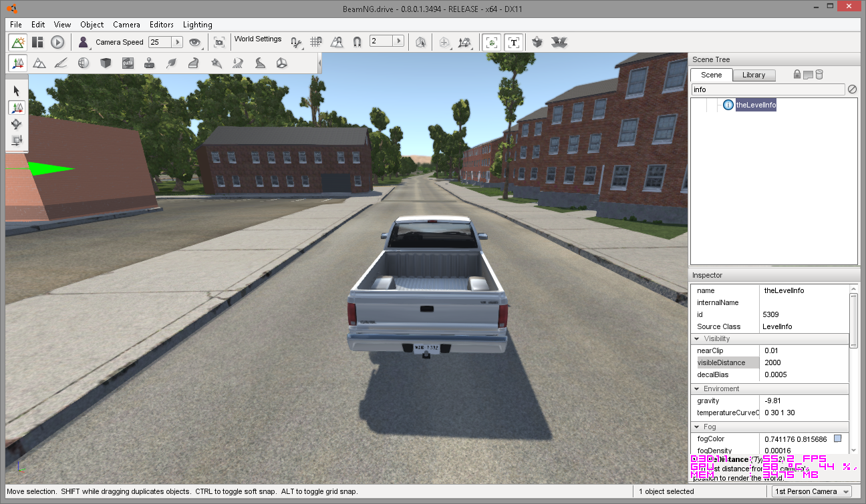Image resolution: width=866 pixels, height=504 pixels.
Task: Toggle the bounding box selection display button
Action: [x=492, y=42]
